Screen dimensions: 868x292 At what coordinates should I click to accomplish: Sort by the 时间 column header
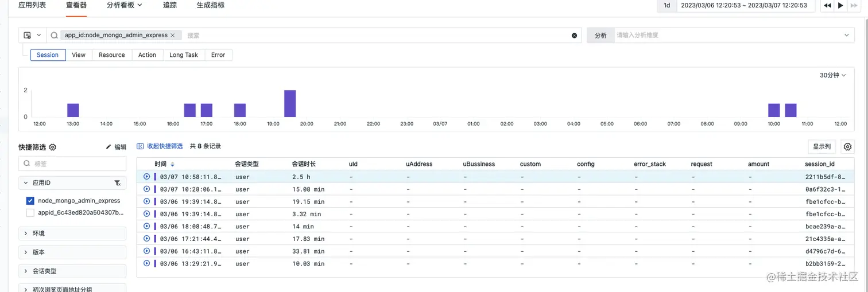coord(164,164)
